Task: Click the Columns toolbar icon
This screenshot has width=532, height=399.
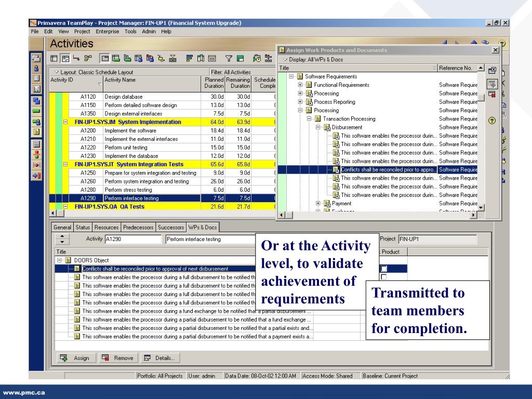Action: [x=201, y=58]
